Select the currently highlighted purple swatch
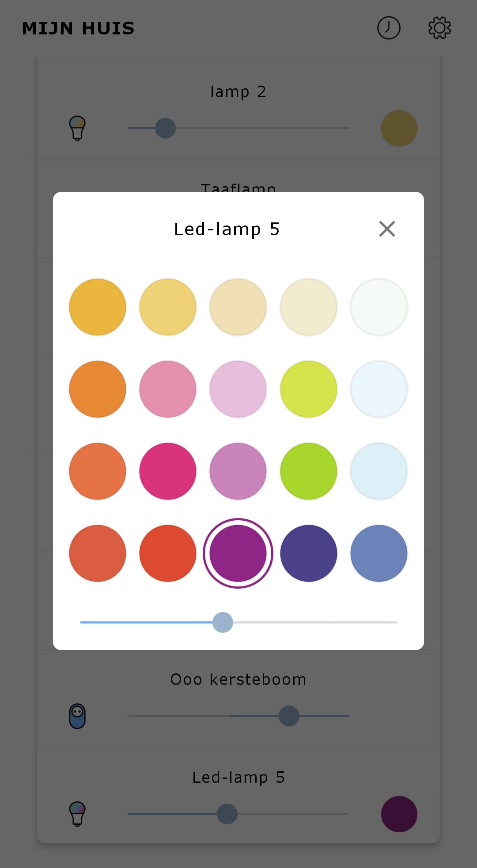The height and width of the screenshot is (868, 477). pyautogui.click(x=238, y=553)
